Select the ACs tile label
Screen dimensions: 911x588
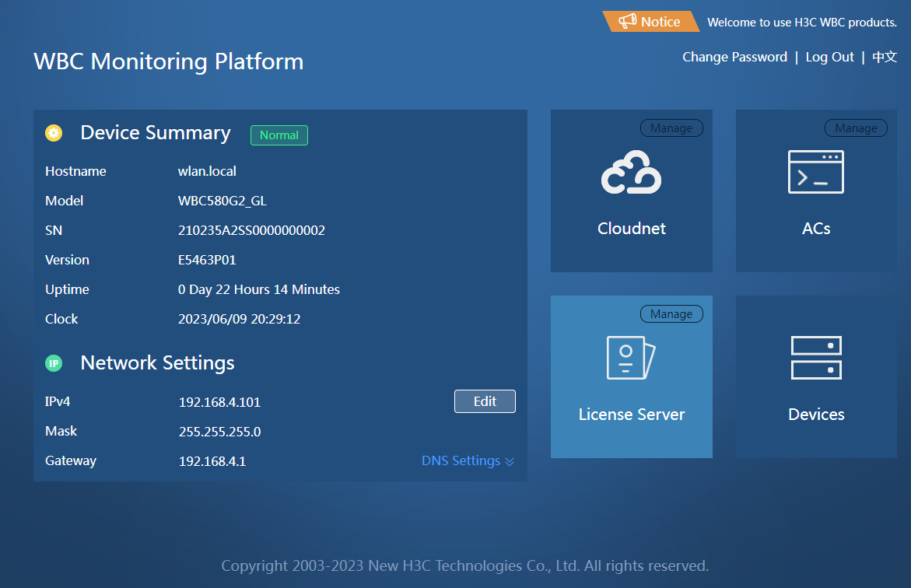816,229
